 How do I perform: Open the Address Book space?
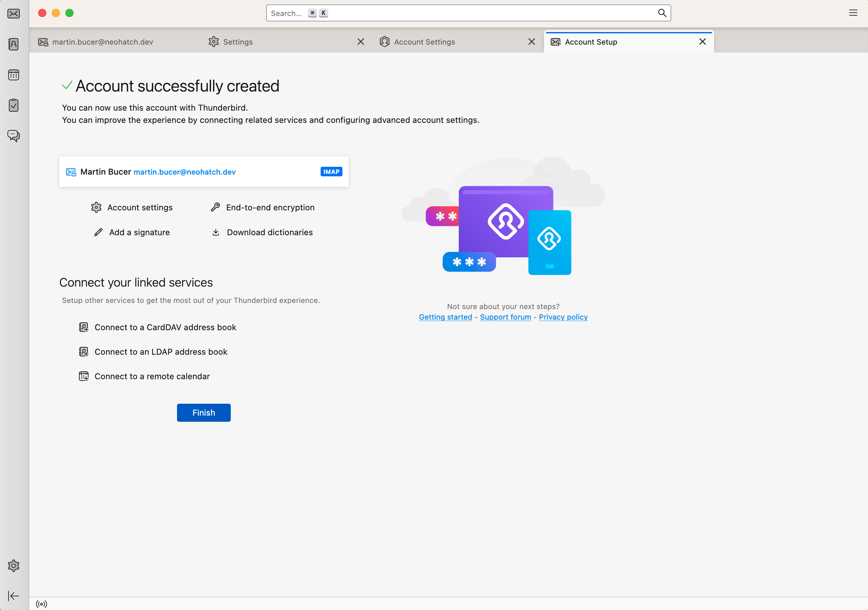[14, 44]
